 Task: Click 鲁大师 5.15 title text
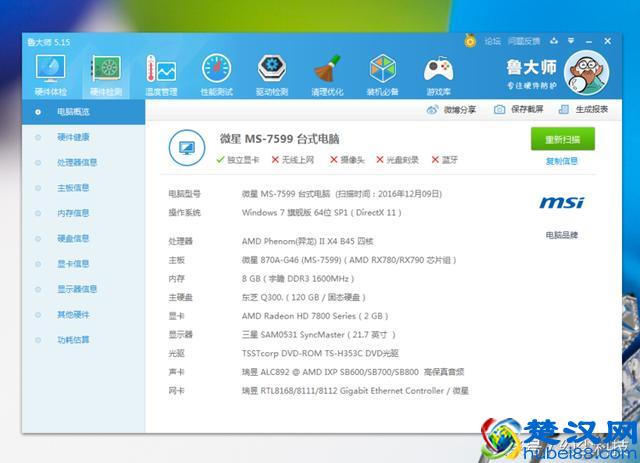tap(49, 42)
